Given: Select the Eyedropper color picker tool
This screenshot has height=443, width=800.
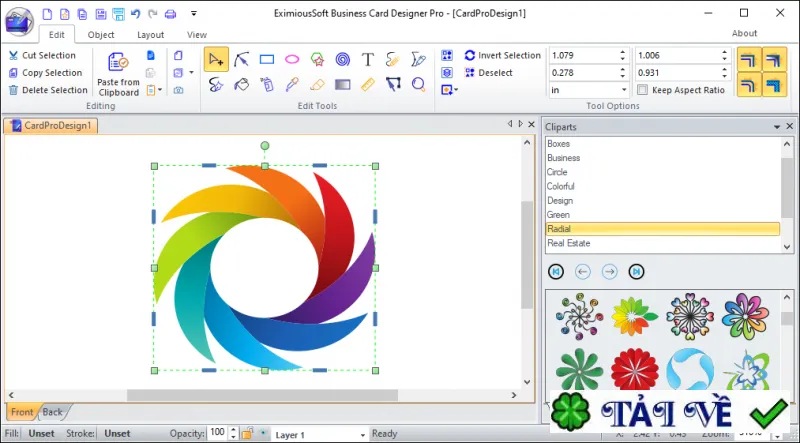Looking at the screenshot, I should click(292, 84).
